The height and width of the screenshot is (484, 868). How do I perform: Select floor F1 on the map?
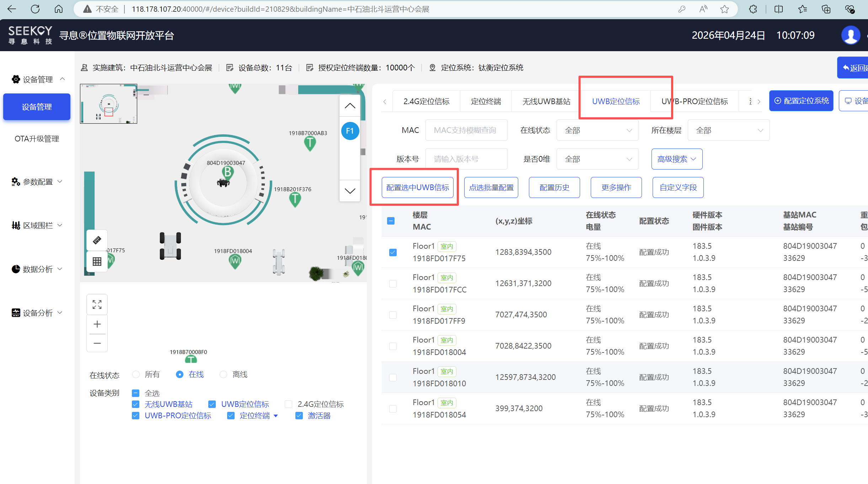350,131
